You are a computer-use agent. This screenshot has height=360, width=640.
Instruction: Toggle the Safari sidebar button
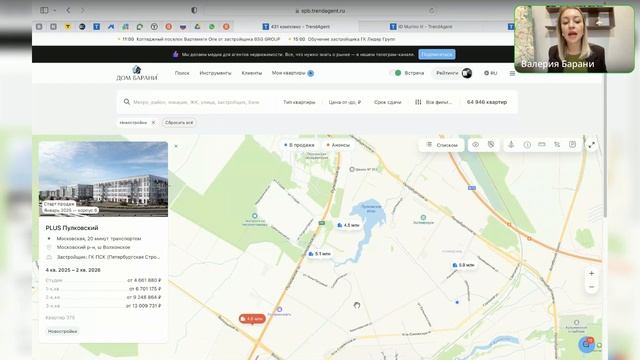44,10
